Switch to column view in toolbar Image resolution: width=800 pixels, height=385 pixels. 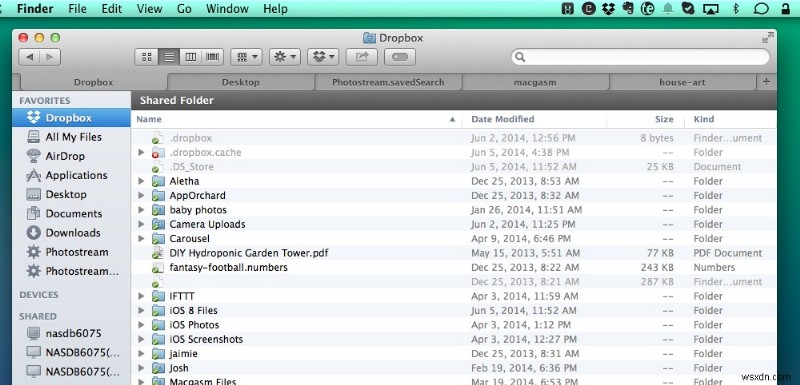(x=191, y=57)
